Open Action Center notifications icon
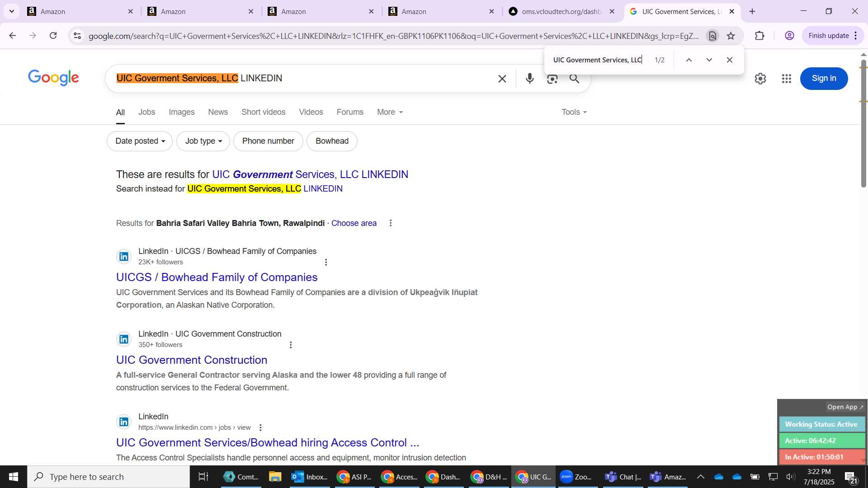This screenshot has height=488, width=868. (x=850, y=477)
